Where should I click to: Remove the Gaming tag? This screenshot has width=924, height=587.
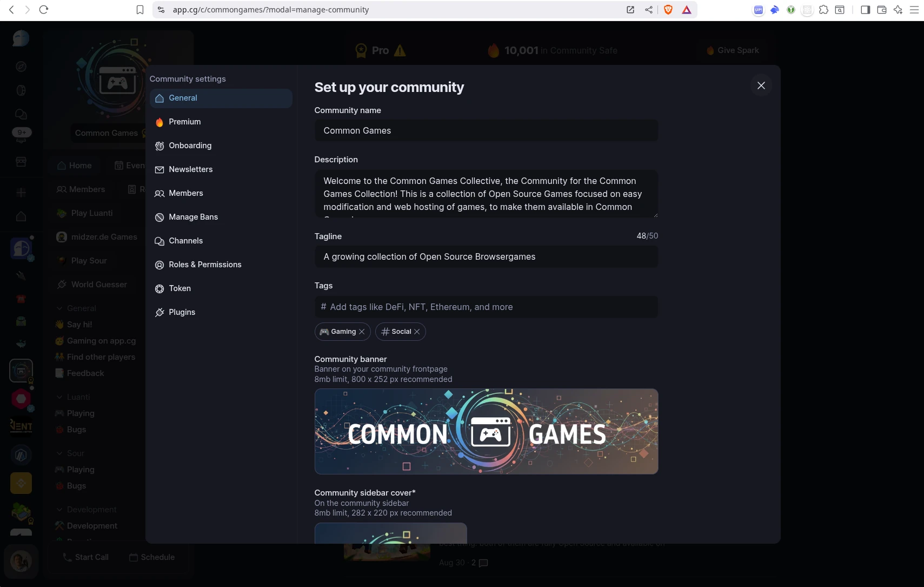pyautogui.click(x=361, y=332)
